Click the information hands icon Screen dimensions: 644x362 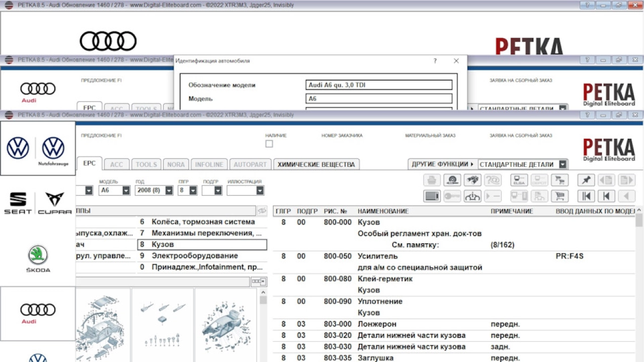[x=472, y=196]
